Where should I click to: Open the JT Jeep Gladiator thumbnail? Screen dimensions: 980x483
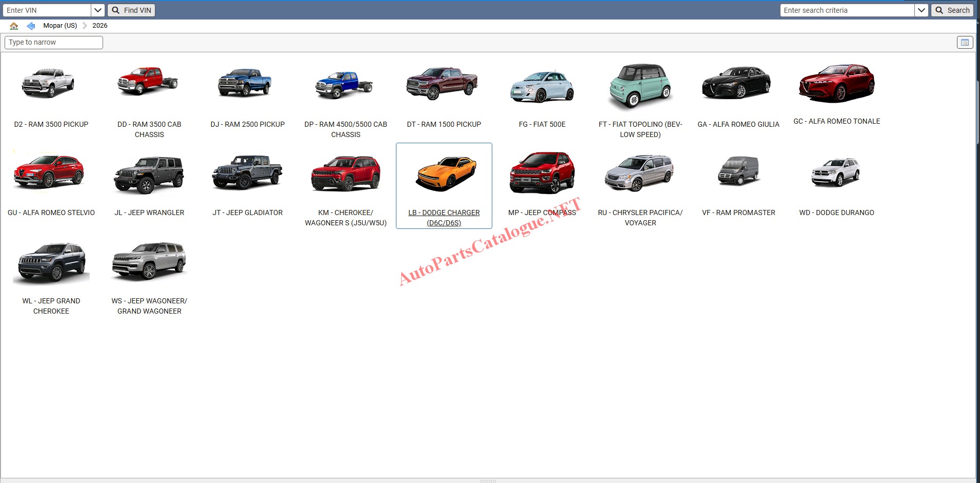tap(247, 172)
